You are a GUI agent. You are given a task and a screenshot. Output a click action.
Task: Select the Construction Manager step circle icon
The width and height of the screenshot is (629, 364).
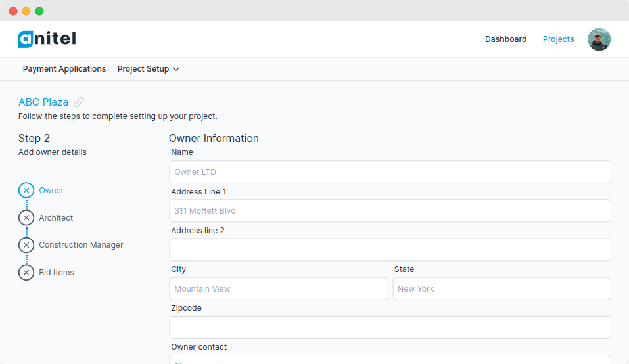[x=26, y=245]
